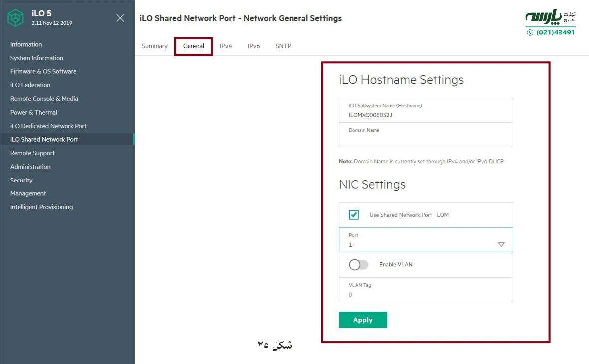Open the SNTP tab
Screen dimensions: 589x364
point(283,46)
